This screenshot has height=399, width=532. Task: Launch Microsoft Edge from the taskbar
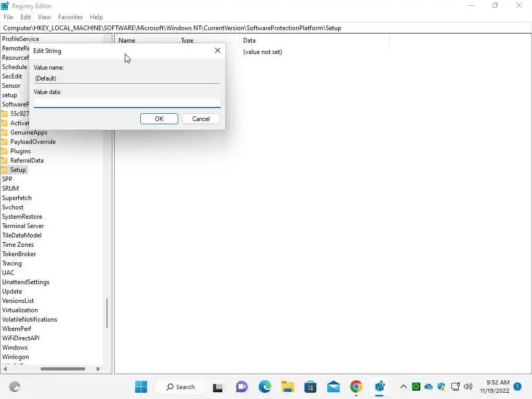(x=264, y=387)
